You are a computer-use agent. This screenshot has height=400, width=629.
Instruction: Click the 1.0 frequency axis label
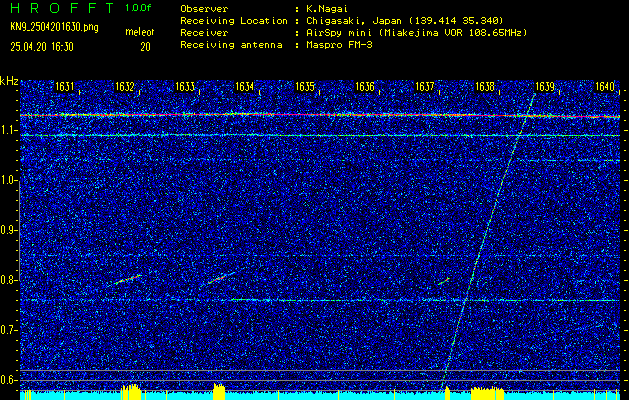pos(8,181)
